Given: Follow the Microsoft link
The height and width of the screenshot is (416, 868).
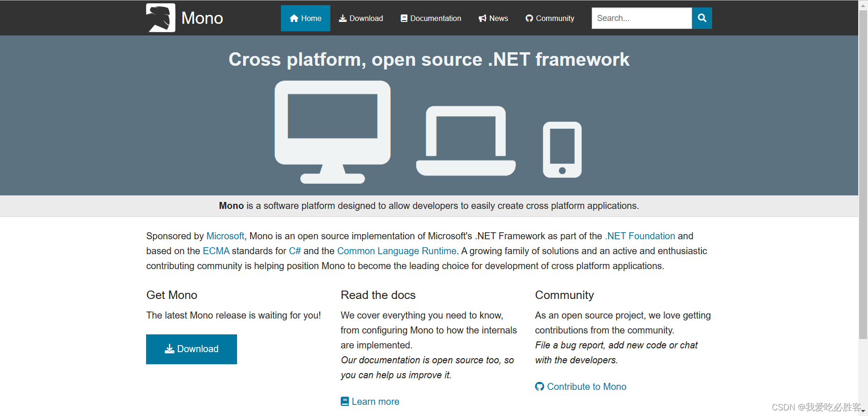Looking at the screenshot, I should pos(225,236).
